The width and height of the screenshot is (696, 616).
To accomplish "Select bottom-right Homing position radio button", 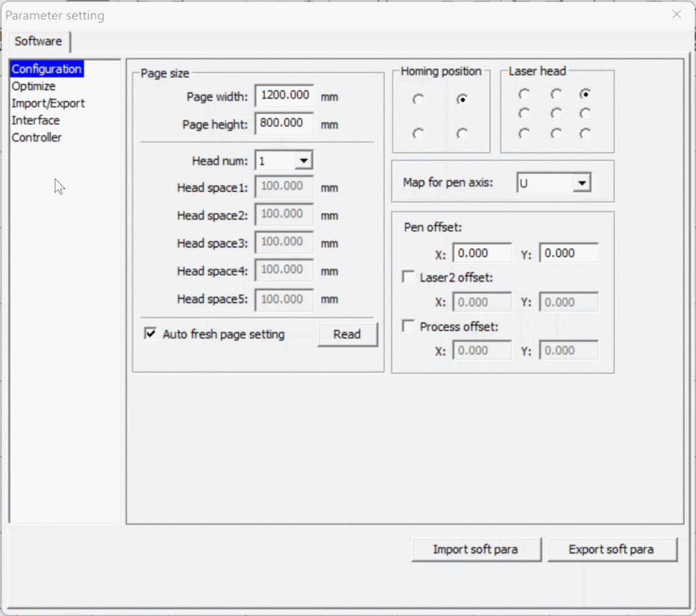I will coord(462,134).
